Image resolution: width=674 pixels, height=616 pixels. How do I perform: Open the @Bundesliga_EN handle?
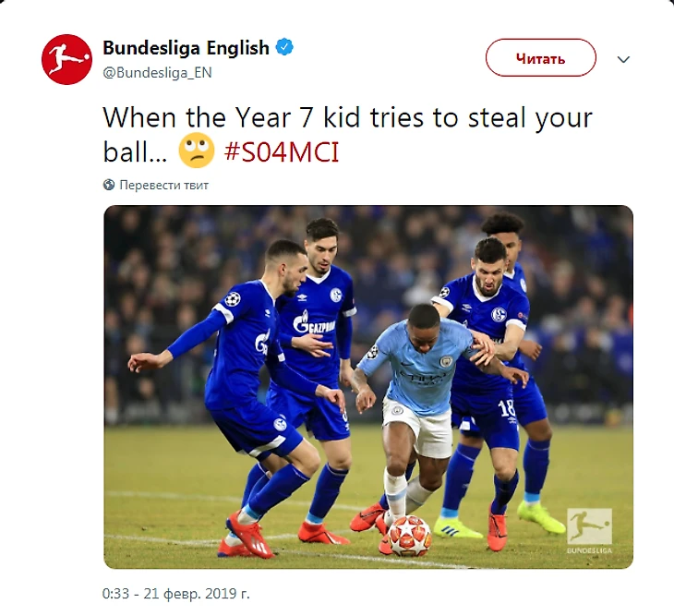coord(157,73)
